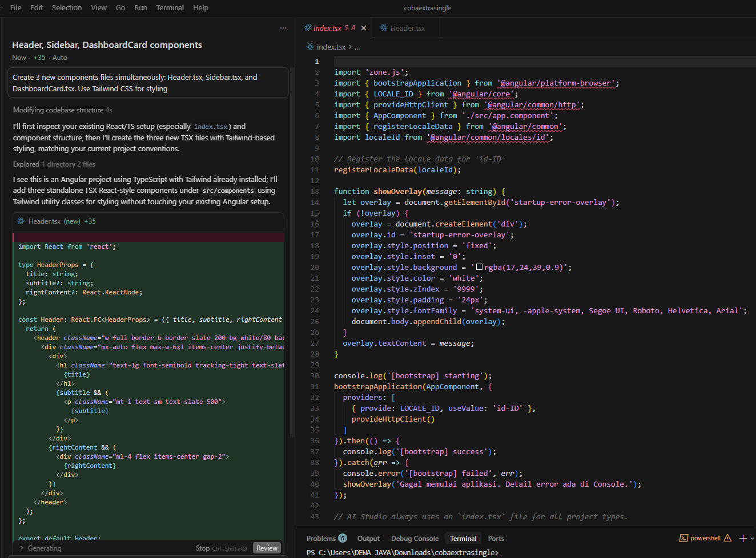Click the React icon on Header.tsx tab
Screen dimensions: 756x558
tap(384, 28)
